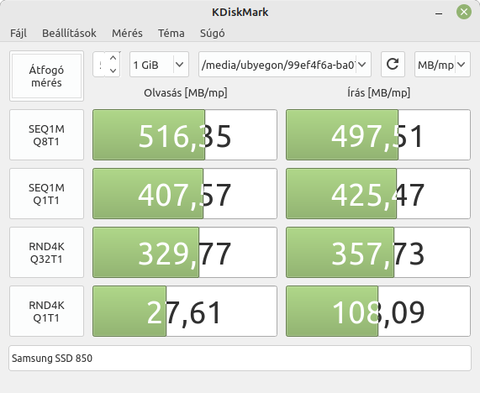Decrease the test run count
This screenshot has height=393, width=480.
click(113, 70)
